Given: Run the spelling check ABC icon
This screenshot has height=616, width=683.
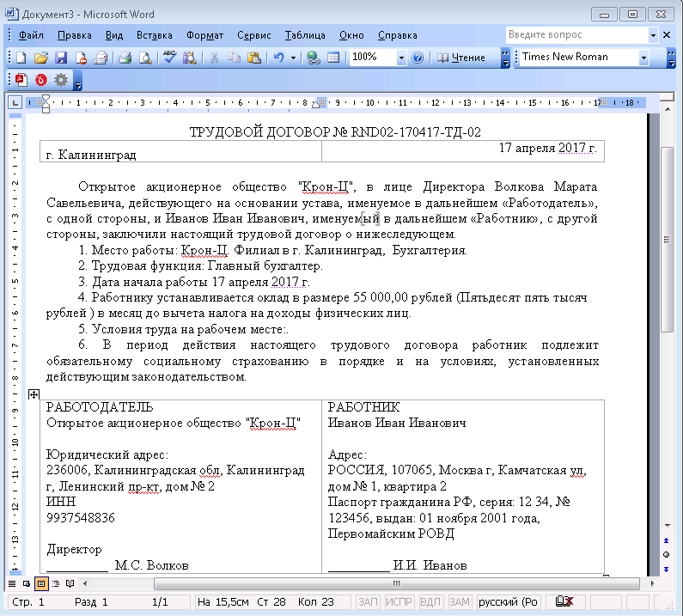Looking at the screenshot, I should pyautogui.click(x=169, y=58).
